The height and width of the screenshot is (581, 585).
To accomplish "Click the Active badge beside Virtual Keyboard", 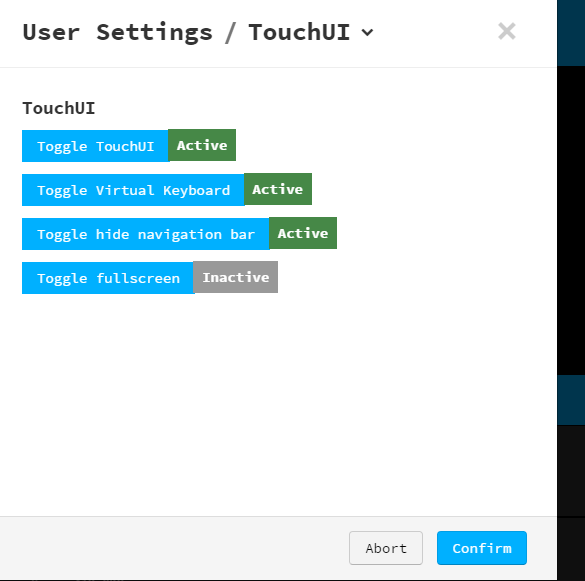I will click(x=278, y=189).
